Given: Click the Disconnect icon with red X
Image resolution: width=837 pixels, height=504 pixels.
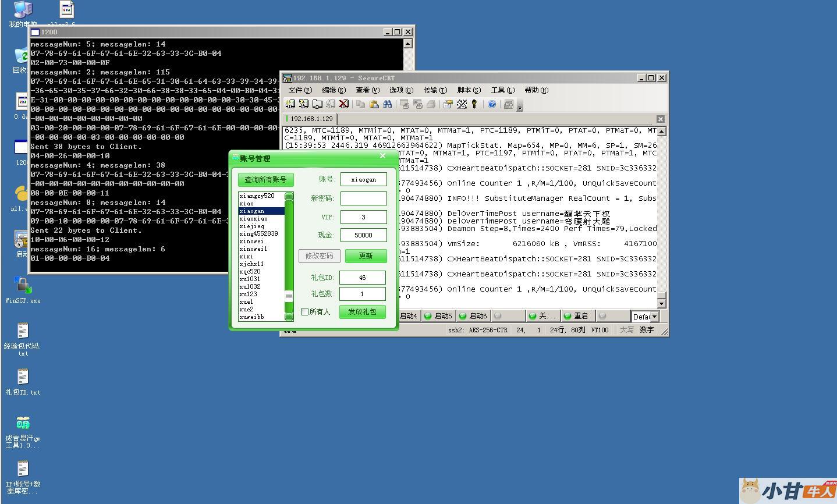Looking at the screenshot, I should tap(343, 104).
